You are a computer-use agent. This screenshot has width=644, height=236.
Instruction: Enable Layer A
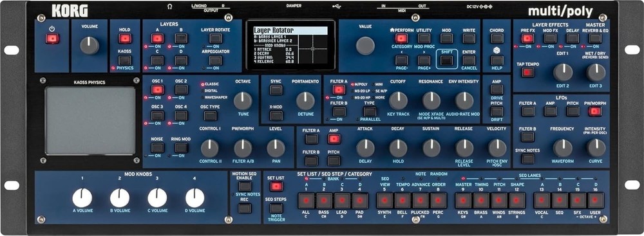click(157, 39)
